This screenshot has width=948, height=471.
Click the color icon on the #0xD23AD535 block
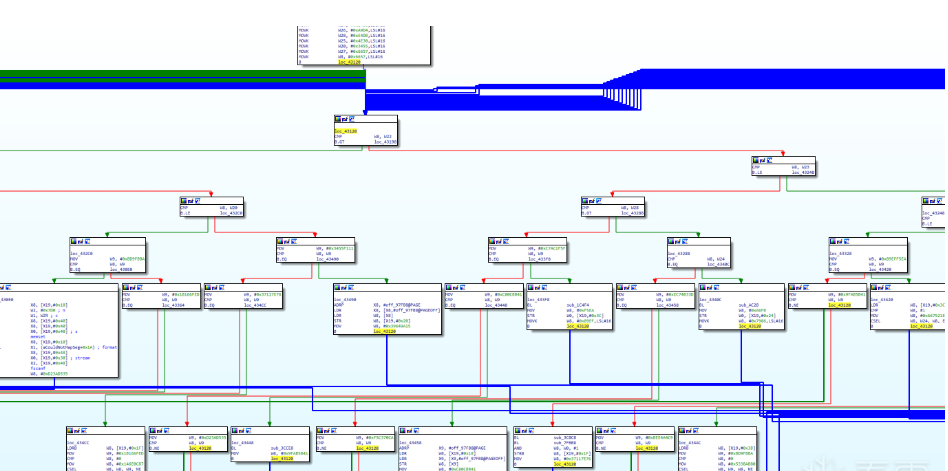(152, 430)
